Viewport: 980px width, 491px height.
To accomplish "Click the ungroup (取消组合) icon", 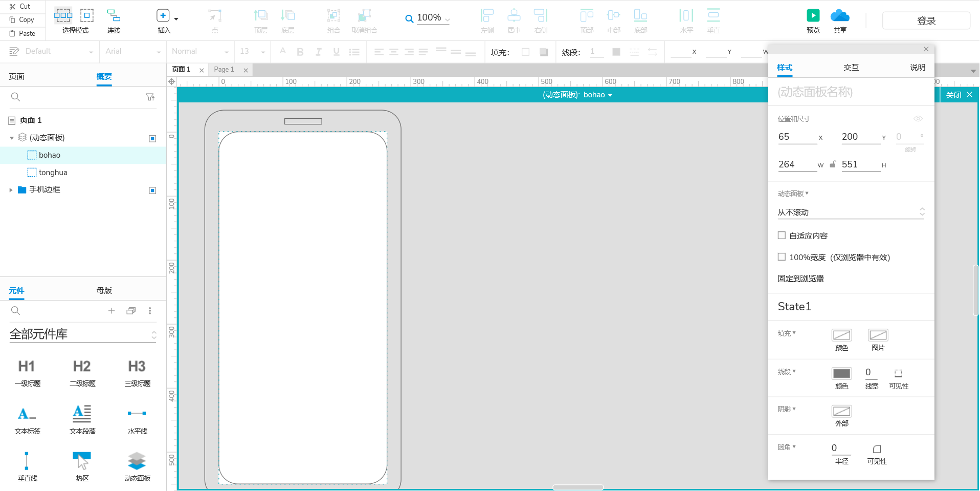I will [x=364, y=15].
